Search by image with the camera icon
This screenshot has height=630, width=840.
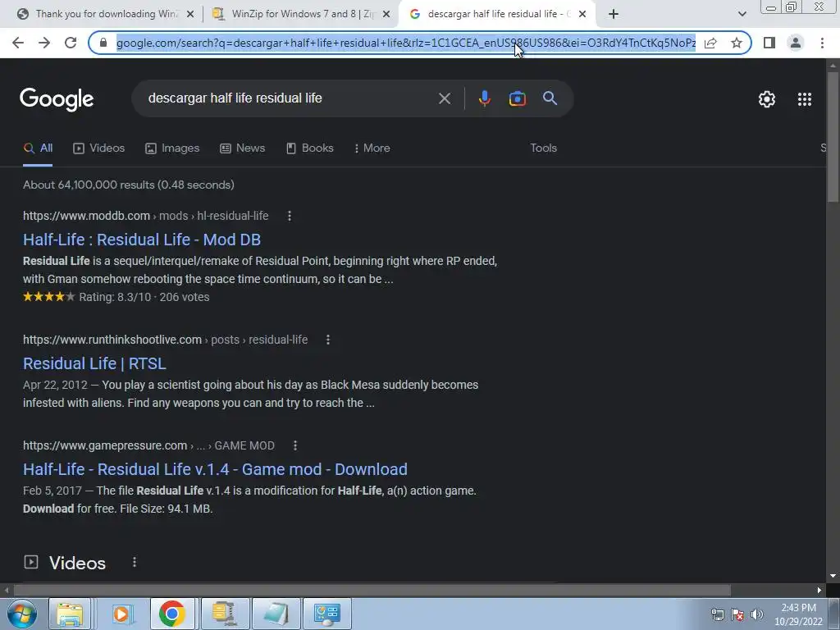point(517,98)
